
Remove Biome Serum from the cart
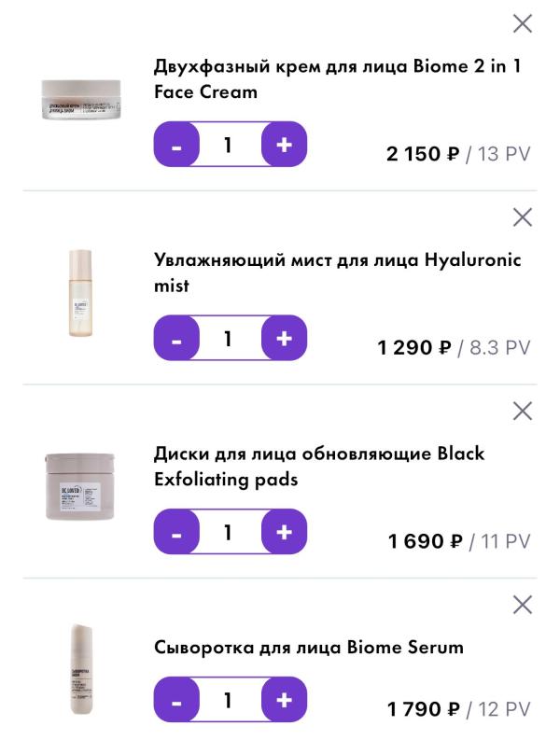pos(523,605)
